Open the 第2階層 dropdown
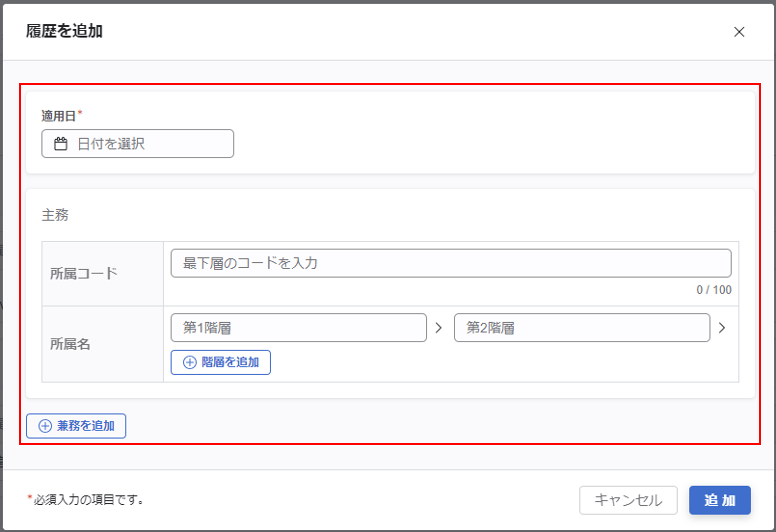The width and height of the screenshot is (776, 532). [x=582, y=328]
